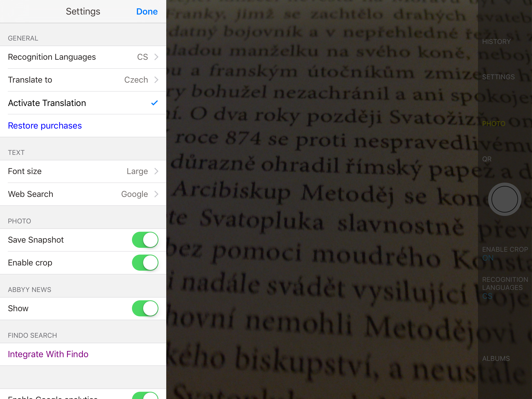Open Translate to language selection

click(83, 80)
